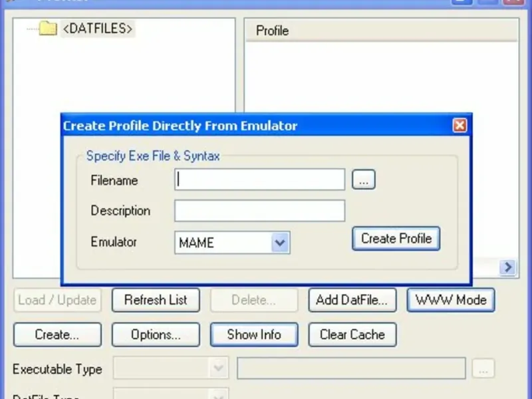Browse for exe file with ... button

(364, 180)
